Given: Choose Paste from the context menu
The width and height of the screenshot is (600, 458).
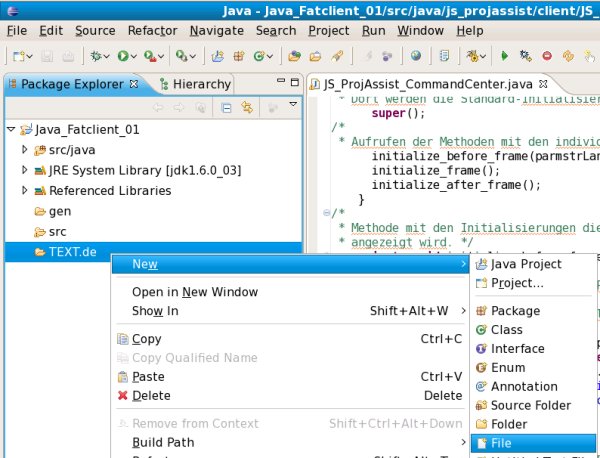Looking at the screenshot, I should tap(148, 377).
